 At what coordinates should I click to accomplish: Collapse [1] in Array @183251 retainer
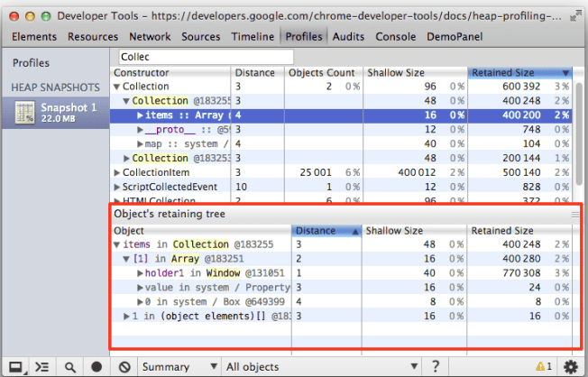[126, 259]
